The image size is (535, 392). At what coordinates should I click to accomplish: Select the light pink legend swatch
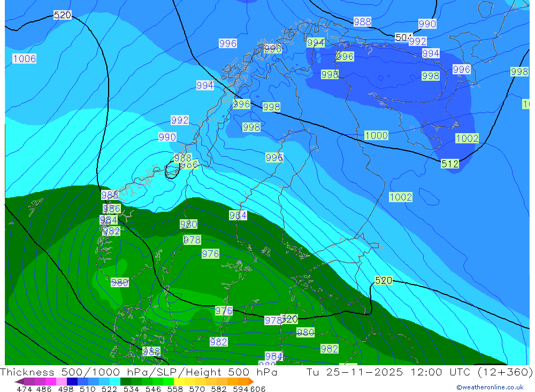(x=62, y=381)
